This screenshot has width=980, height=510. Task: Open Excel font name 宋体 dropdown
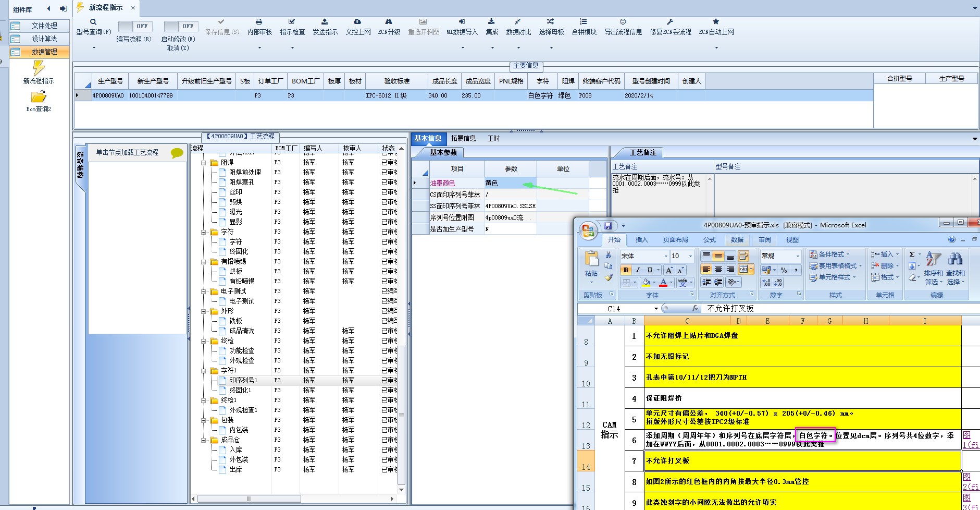tap(666, 256)
